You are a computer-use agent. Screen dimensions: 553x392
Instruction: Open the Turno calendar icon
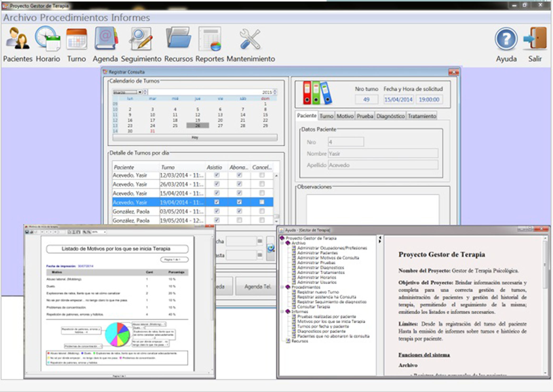(x=76, y=39)
